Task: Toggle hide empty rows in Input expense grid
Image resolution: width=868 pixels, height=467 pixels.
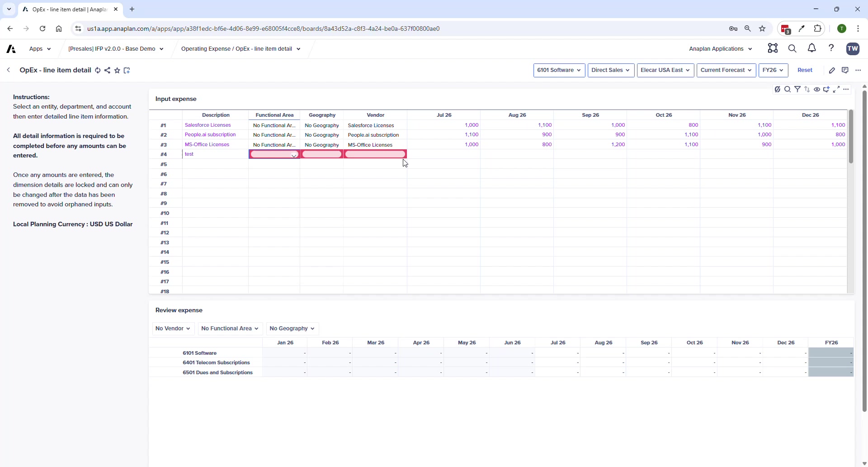Action: [778, 89]
